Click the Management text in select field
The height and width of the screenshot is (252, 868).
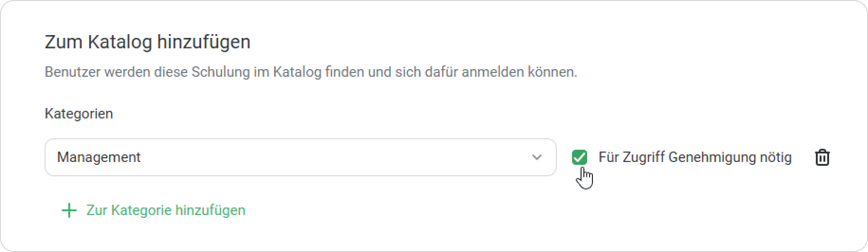[99, 157]
